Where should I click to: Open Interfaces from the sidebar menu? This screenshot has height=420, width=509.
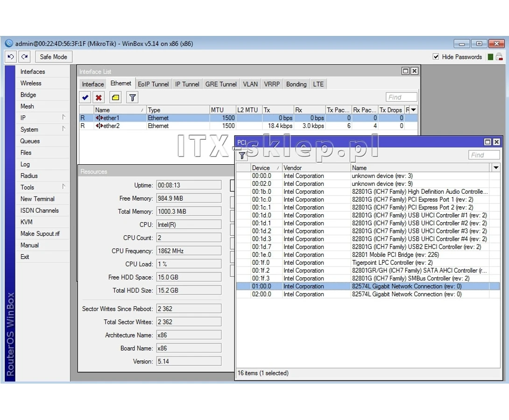42,72
